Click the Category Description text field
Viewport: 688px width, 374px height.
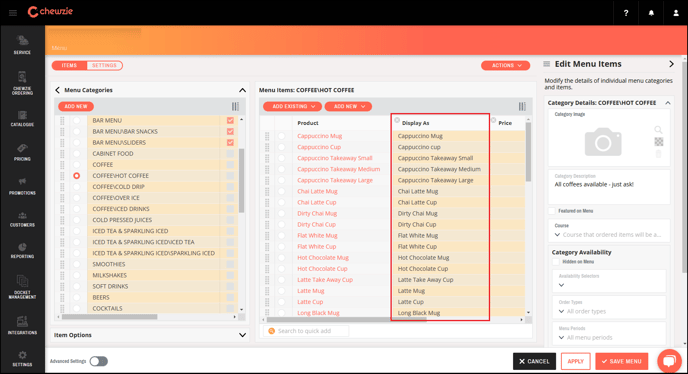click(x=609, y=187)
